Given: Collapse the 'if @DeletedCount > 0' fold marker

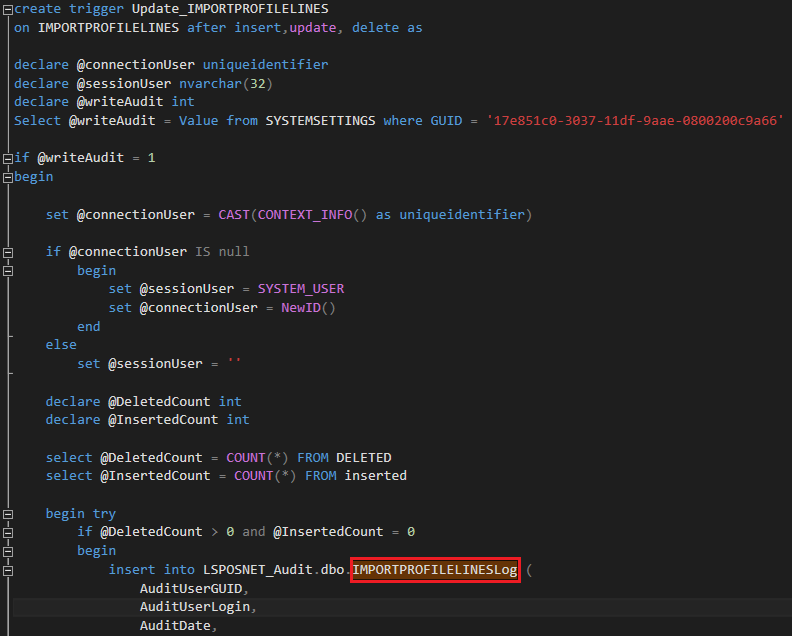Looking at the screenshot, I should coord(8,533).
